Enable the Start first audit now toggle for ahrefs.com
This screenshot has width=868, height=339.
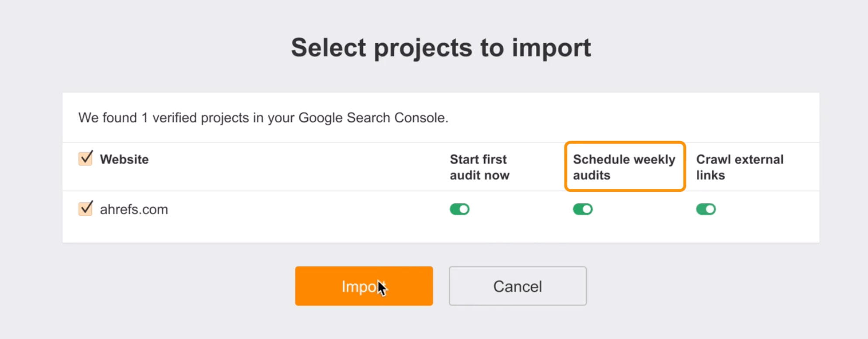click(459, 209)
